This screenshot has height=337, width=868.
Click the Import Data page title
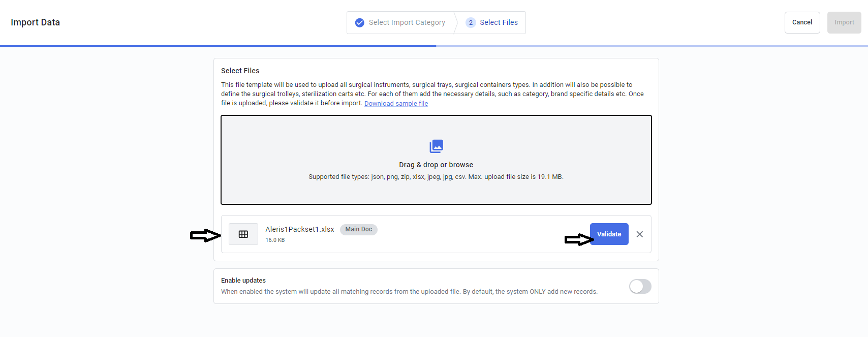pos(35,22)
